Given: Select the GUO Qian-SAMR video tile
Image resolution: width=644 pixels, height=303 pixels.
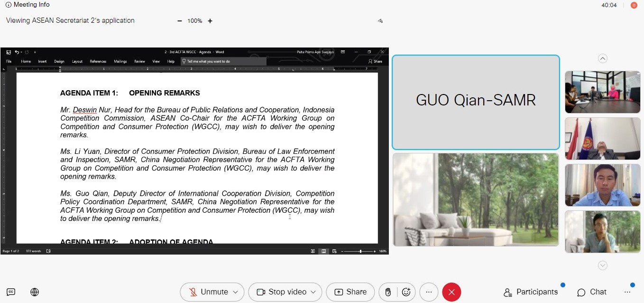Looking at the screenshot, I should pos(476,102).
